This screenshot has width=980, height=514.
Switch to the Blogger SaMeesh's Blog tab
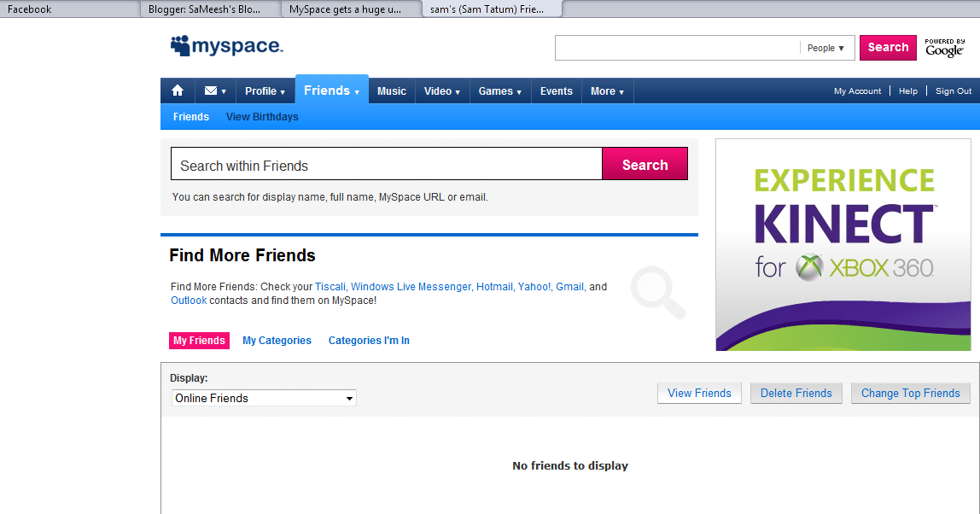(x=211, y=9)
